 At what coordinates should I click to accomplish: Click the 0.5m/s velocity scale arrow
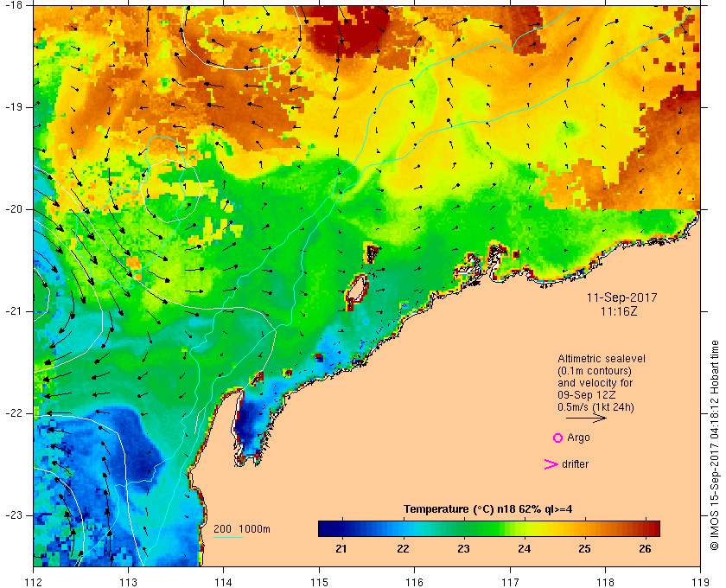(586, 418)
